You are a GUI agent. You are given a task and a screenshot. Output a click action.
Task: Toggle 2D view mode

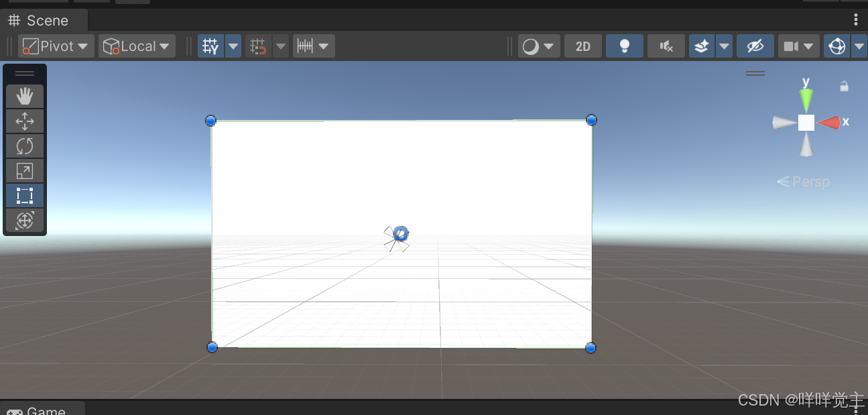tap(582, 46)
